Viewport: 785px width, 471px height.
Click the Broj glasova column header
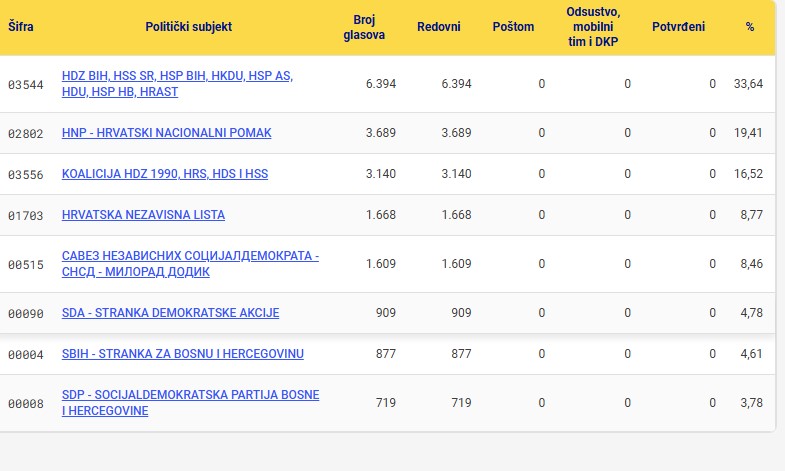pyautogui.click(x=364, y=27)
